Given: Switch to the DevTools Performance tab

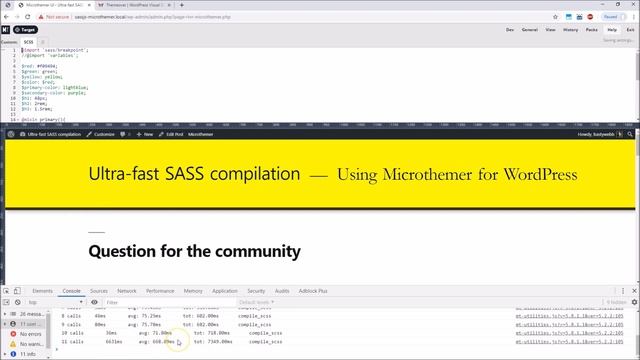Looking at the screenshot, I should click(x=160, y=291).
